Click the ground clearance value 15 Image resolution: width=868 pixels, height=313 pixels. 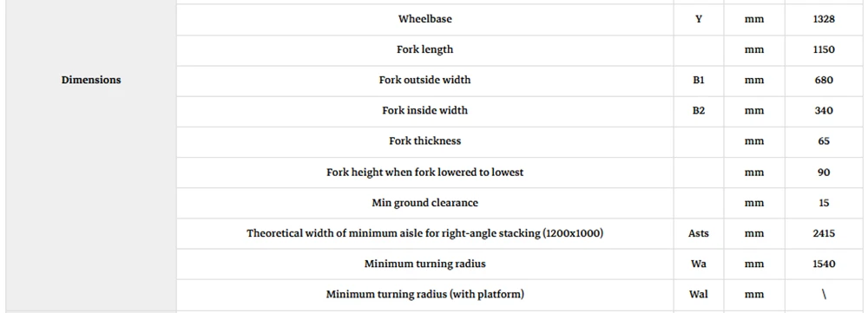pos(824,202)
